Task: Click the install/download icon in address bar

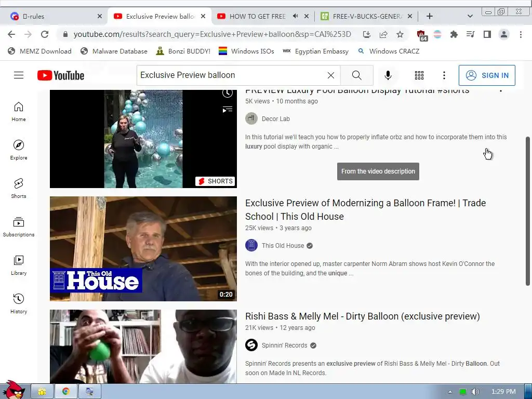Action: point(367,34)
